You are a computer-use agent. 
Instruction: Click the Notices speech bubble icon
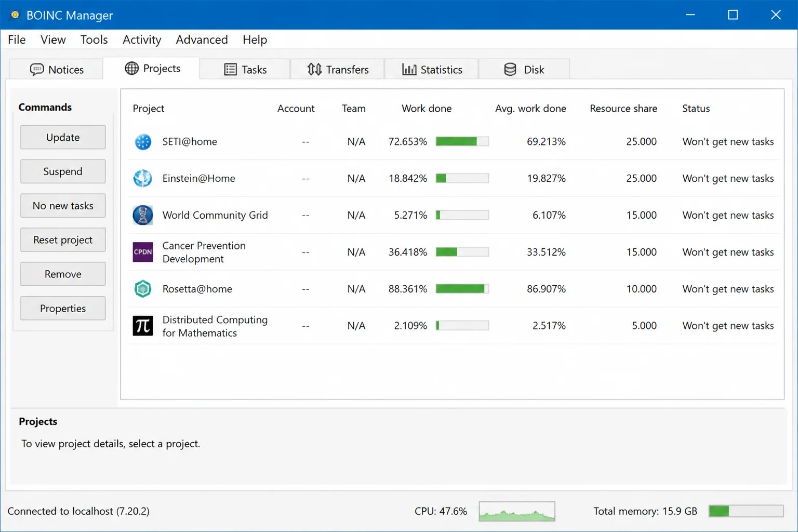point(37,70)
